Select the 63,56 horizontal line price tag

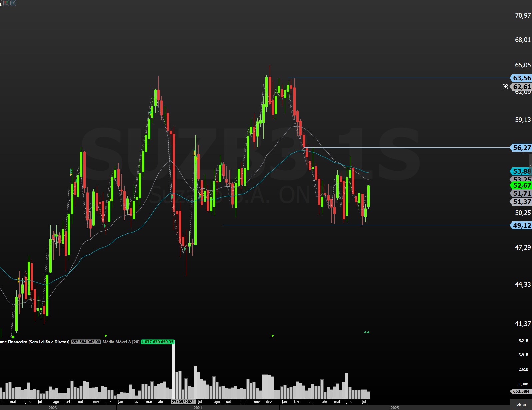click(x=521, y=78)
